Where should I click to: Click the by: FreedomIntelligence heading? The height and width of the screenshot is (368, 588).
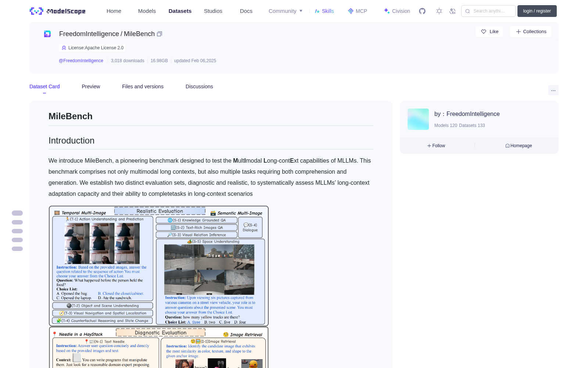coord(467,114)
